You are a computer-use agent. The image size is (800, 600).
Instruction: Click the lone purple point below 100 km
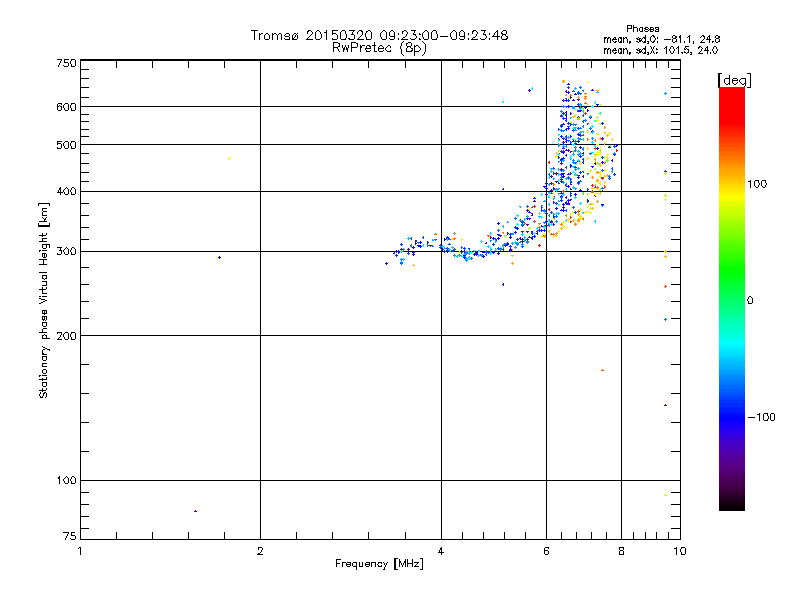[x=195, y=511]
